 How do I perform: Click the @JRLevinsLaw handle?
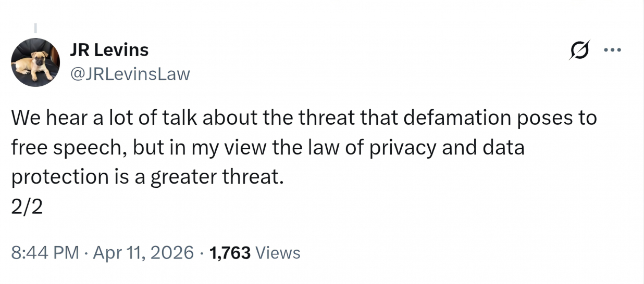[130, 74]
